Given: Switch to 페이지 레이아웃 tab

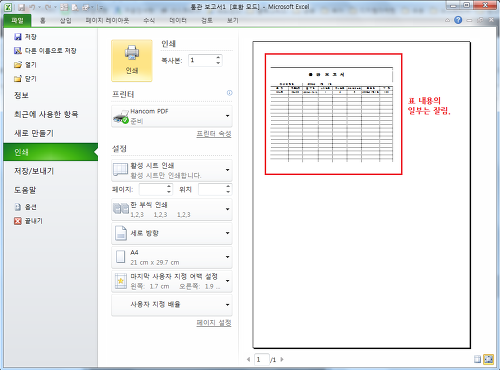Looking at the screenshot, I should coord(107,21).
